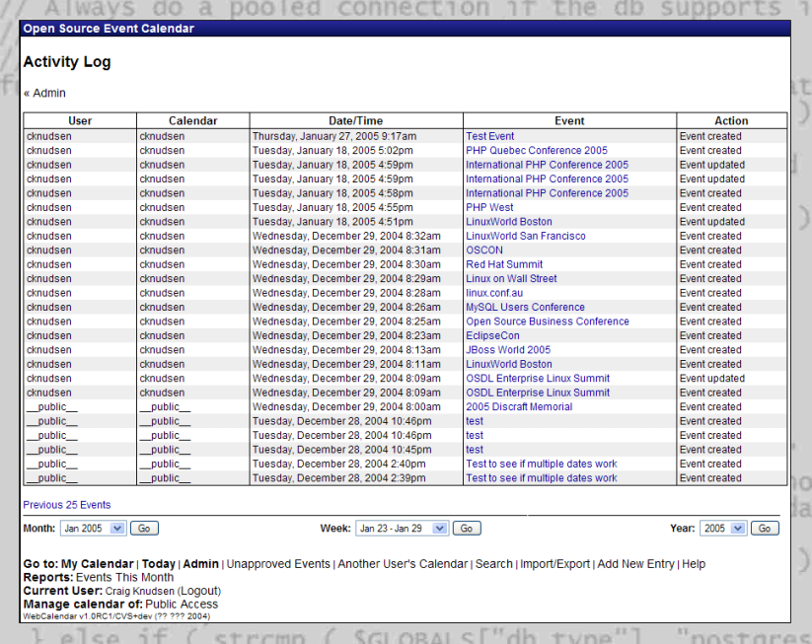Open PHP Quebec Conference 2005 event
The height and width of the screenshot is (644, 812).
coord(537,151)
